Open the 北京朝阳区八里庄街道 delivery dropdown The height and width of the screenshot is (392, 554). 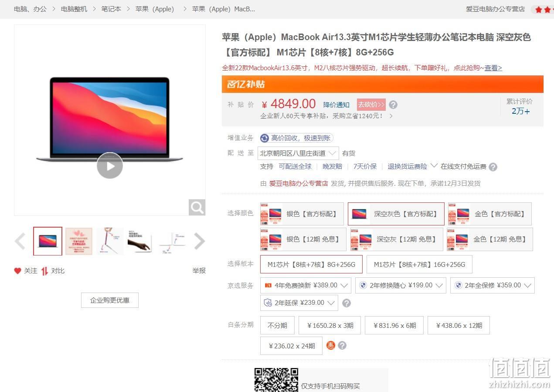299,153
